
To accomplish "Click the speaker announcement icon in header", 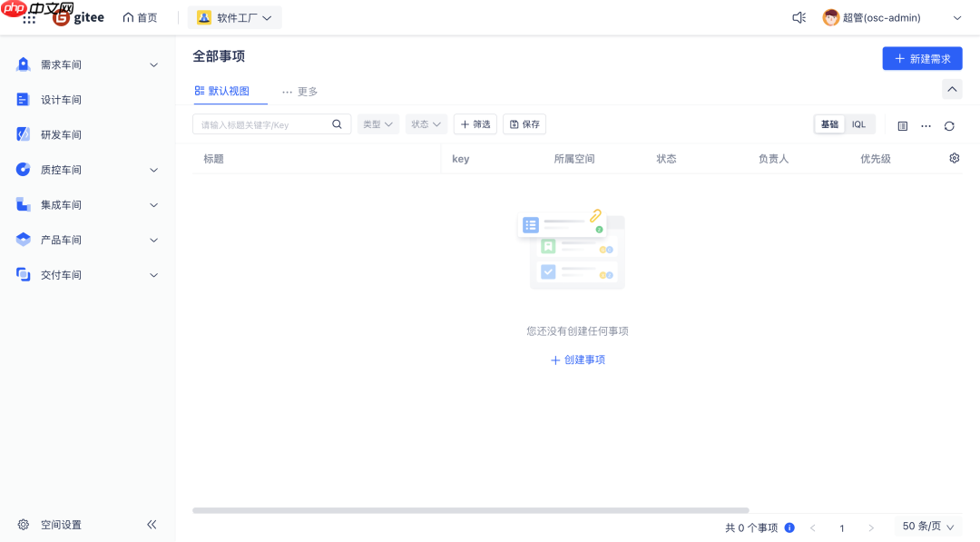I will click(798, 16).
